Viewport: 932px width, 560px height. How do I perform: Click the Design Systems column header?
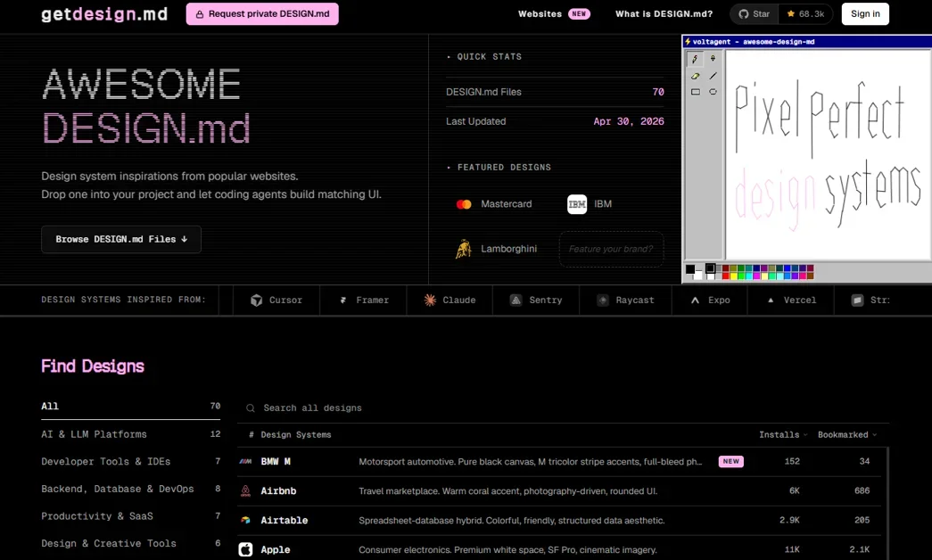tap(295, 434)
